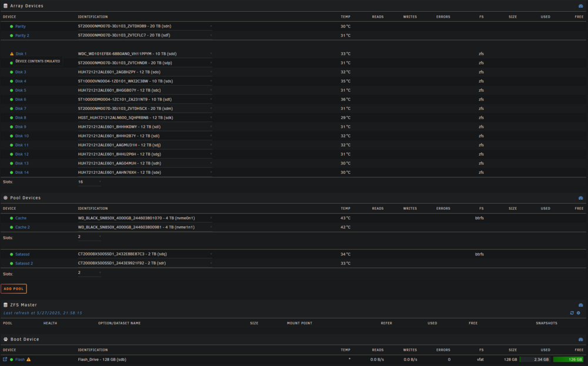This screenshot has width=588, height=366.
Task: Open the Cache pool device link
Action: click(x=21, y=218)
